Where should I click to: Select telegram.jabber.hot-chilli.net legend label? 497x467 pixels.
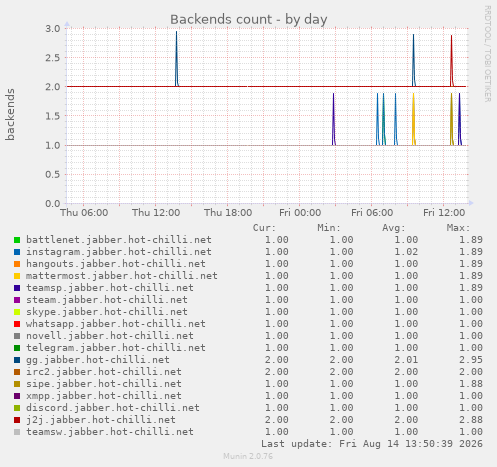tap(116, 348)
